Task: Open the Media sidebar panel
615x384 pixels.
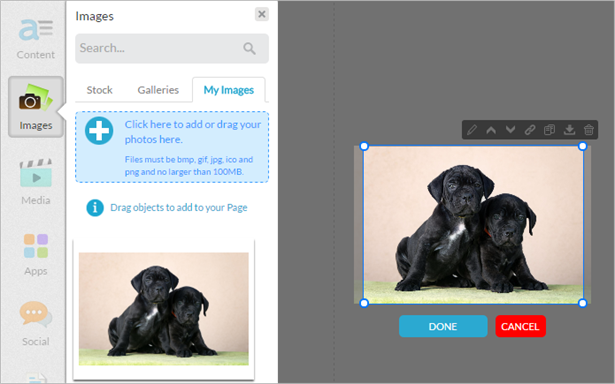Action: click(36, 182)
